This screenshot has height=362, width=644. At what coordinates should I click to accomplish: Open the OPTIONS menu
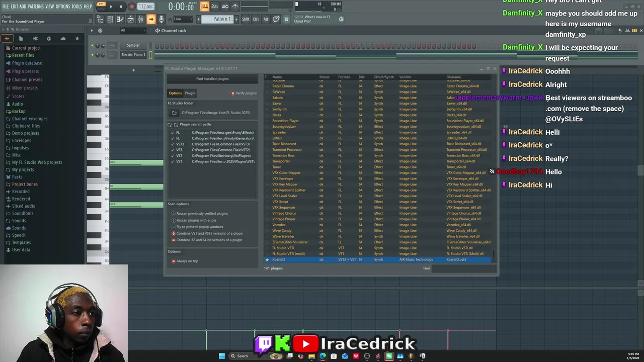[63, 7]
